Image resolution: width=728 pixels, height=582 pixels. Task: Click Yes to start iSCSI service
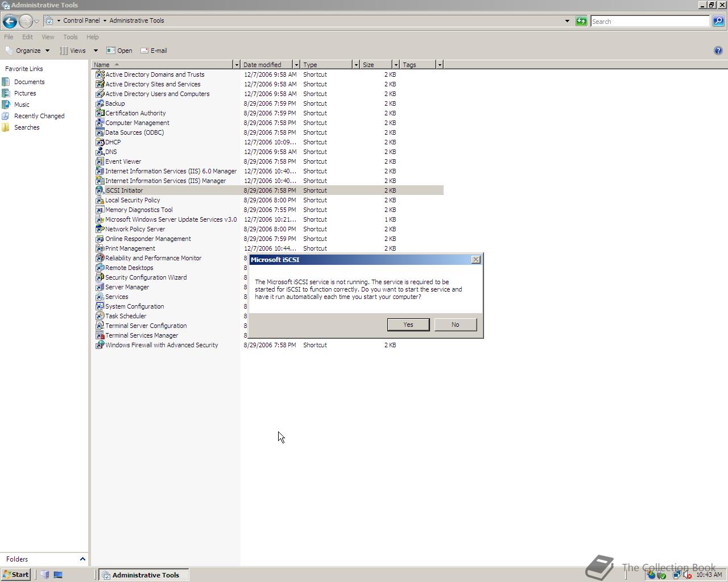click(x=408, y=325)
